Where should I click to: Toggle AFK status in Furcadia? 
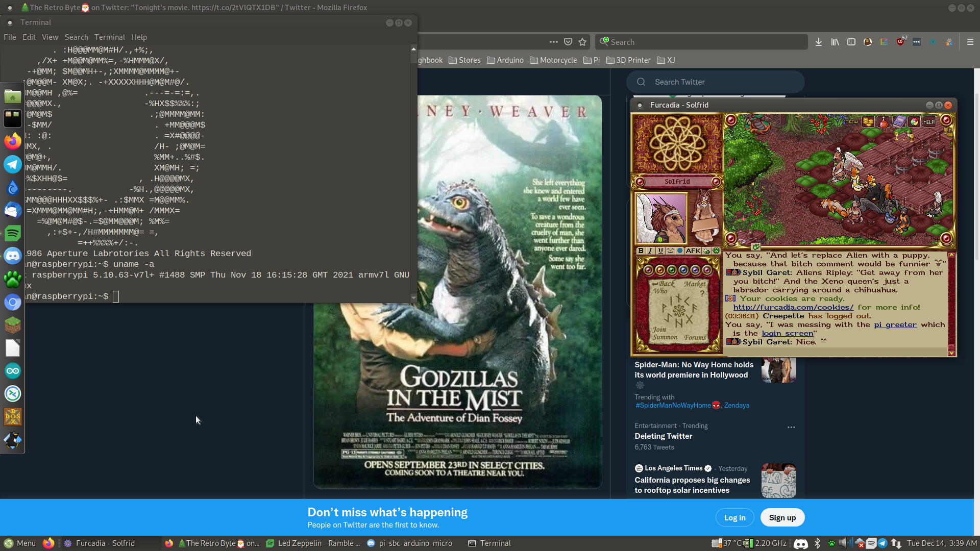(x=693, y=251)
